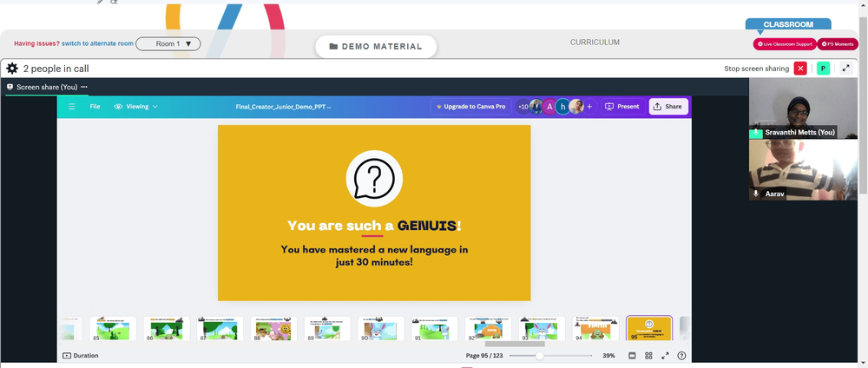Click the page's right vertical scrollbar
Image resolution: width=868 pixels, height=368 pixels.
(x=863, y=105)
